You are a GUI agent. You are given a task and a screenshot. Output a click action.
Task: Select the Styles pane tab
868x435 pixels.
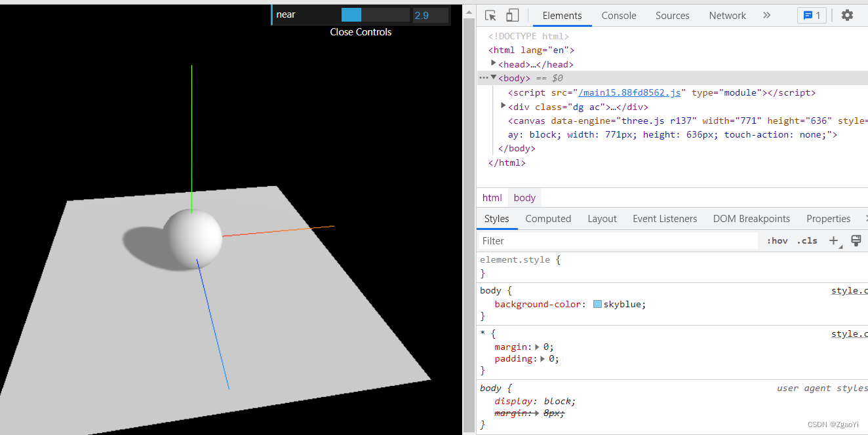[496, 219]
